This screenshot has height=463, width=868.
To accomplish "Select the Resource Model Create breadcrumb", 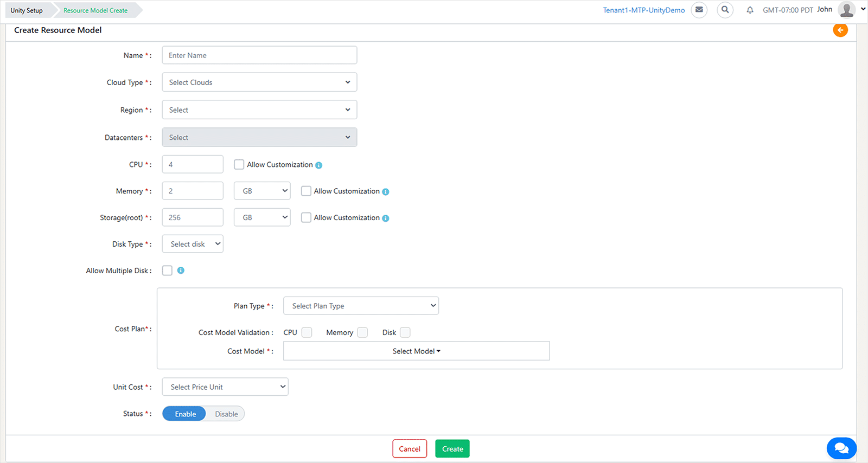I will pyautogui.click(x=95, y=10).
